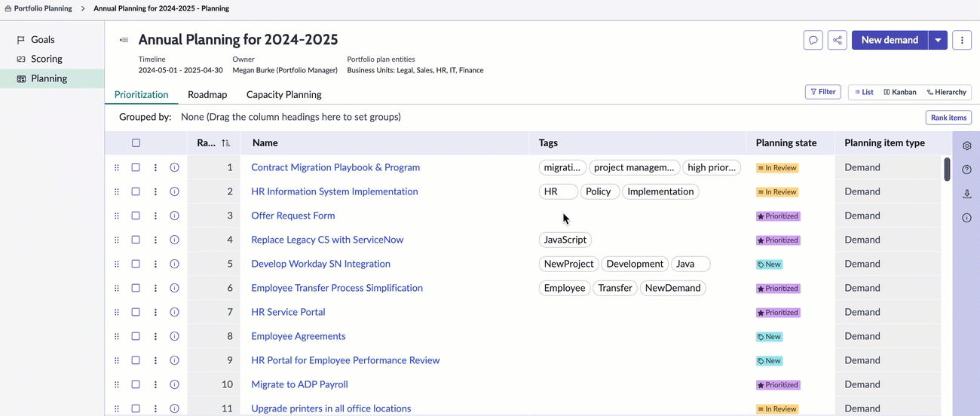Viewport: 980px width, 416px height.
Task: Click the vertical scrollbar thumb of the table
Action: point(947,170)
